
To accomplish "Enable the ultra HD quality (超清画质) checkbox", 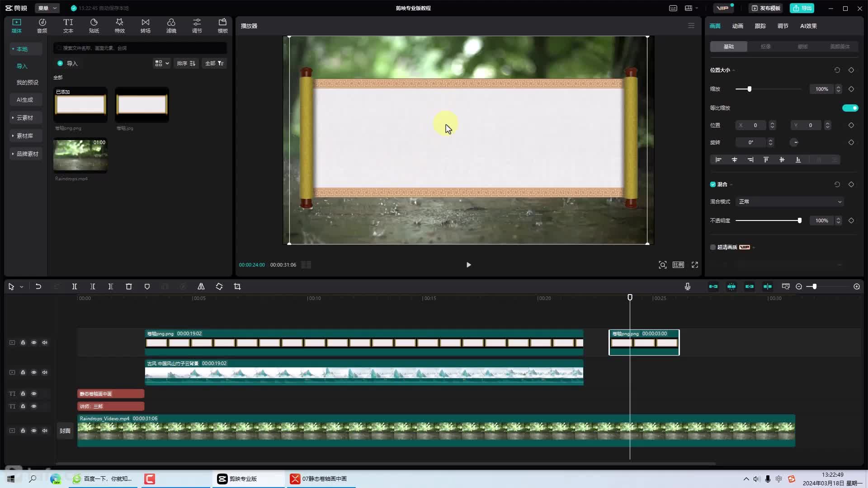I will click(713, 247).
